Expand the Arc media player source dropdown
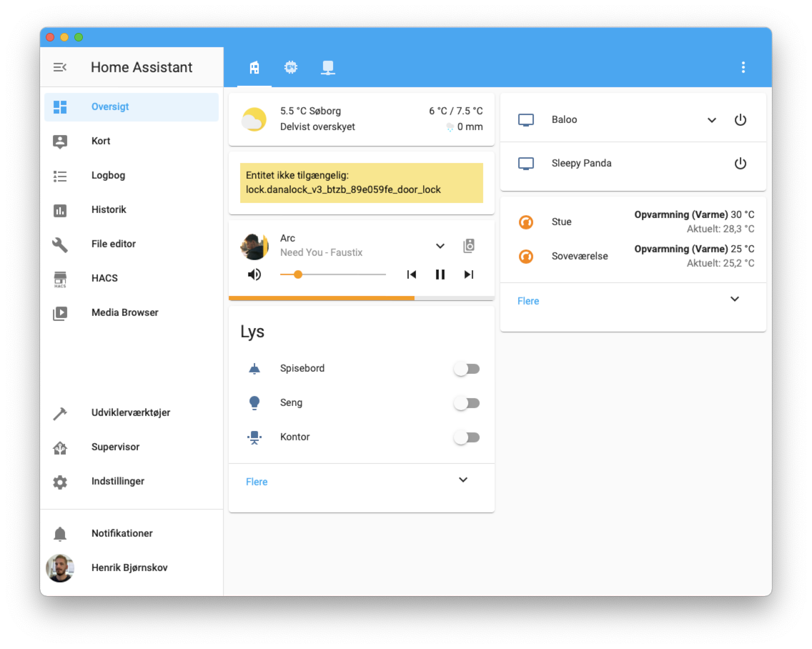Viewport: 812px width, 649px height. pyautogui.click(x=440, y=246)
